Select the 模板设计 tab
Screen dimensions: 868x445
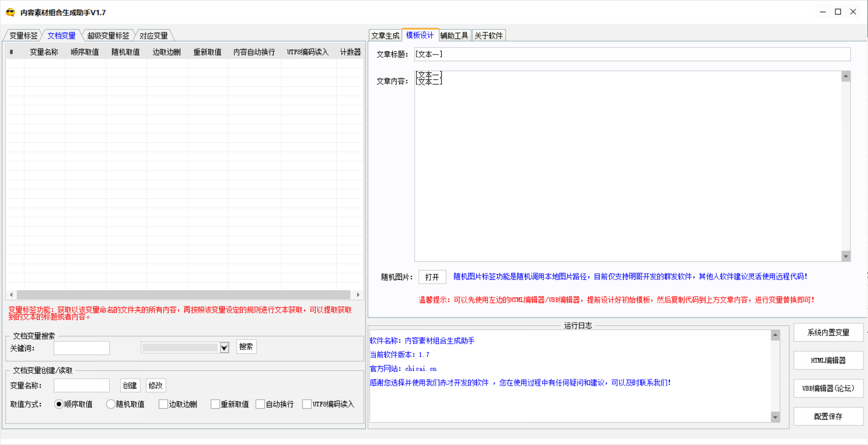point(420,35)
